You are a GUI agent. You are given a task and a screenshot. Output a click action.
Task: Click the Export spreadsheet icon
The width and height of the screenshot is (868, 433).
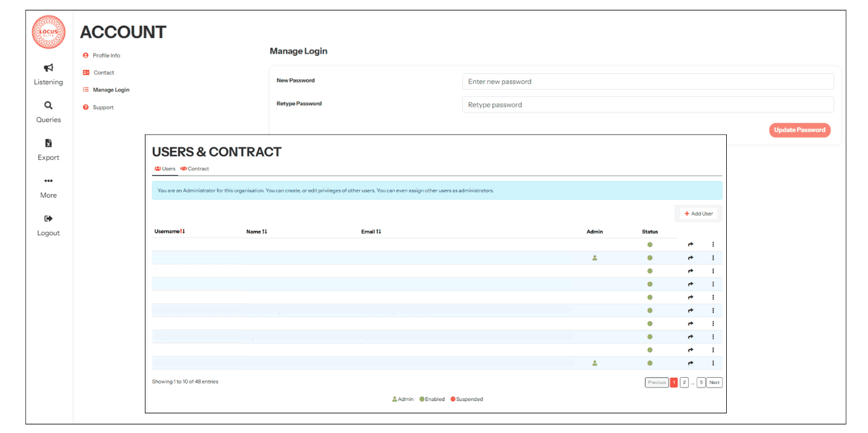tap(48, 143)
